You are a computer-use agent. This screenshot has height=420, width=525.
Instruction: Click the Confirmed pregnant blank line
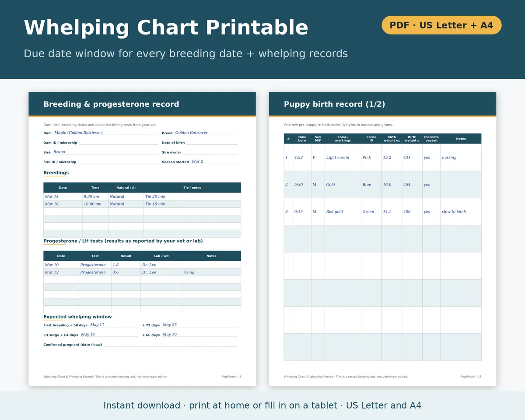pyautogui.click(x=170, y=344)
